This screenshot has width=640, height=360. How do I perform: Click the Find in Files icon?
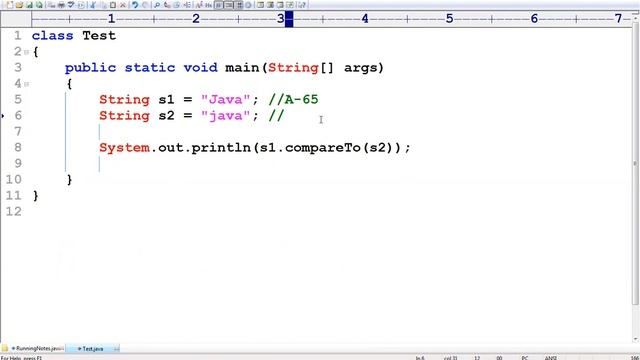point(177,5)
